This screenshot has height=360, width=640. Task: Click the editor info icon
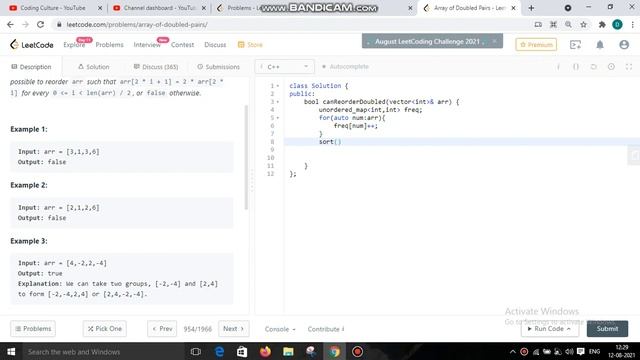(558, 67)
